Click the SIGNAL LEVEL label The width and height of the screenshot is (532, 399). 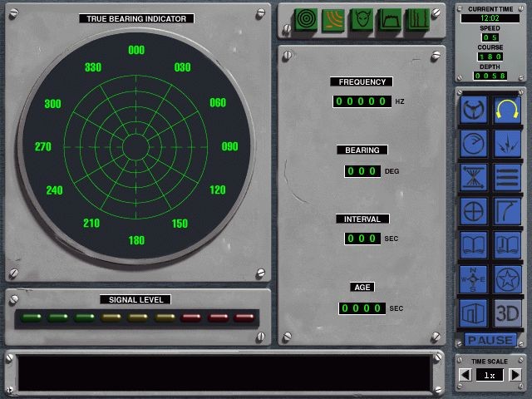coord(135,299)
